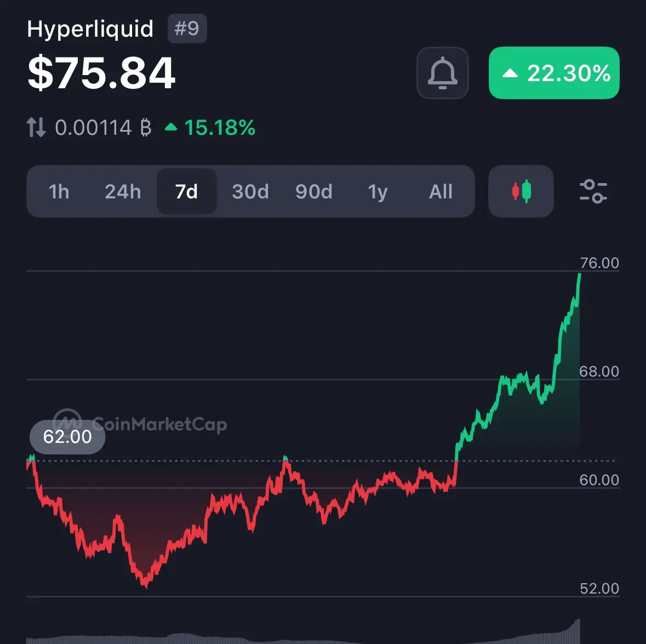The width and height of the screenshot is (646, 644).
Task: Select the 90d timeframe
Action: coord(314,192)
